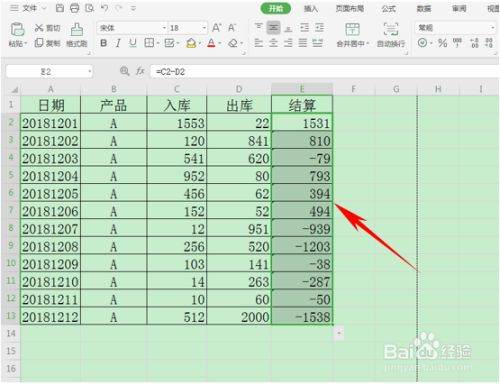Switch to the 插入 (Insert) tab
This screenshot has height=385, width=500.
click(310, 9)
